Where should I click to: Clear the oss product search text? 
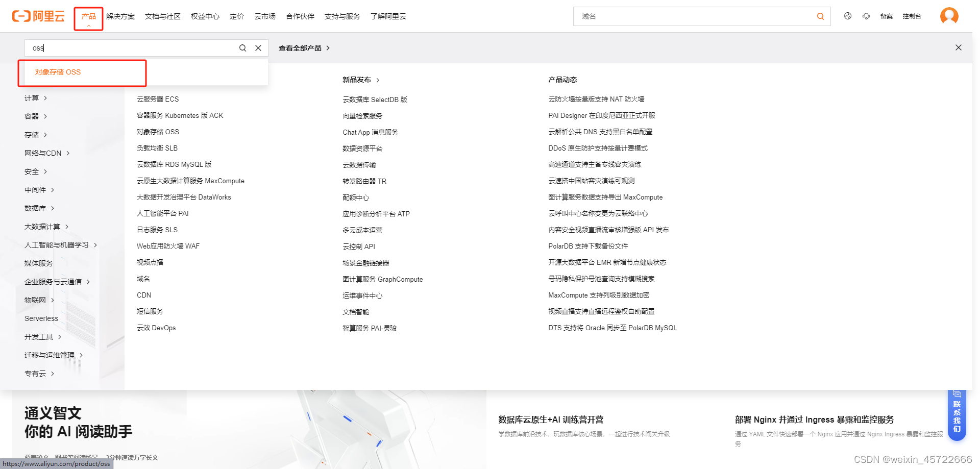coord(258,48)
